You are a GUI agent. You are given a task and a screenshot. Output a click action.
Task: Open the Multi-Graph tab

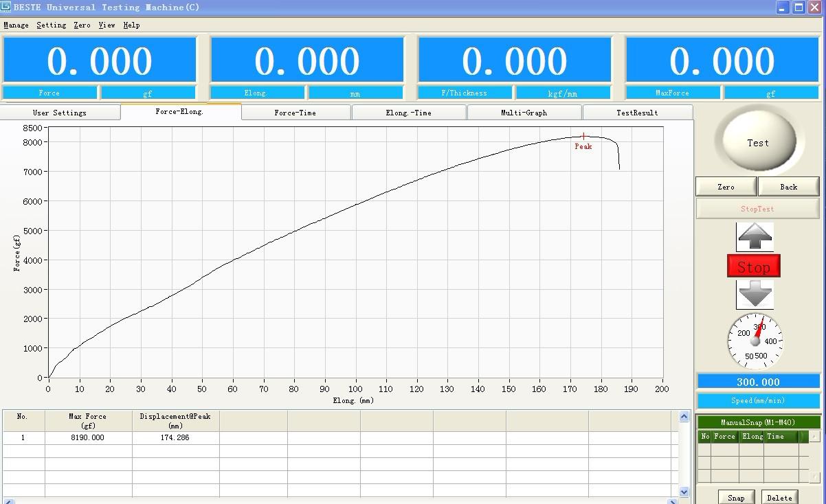coord(524,113)
